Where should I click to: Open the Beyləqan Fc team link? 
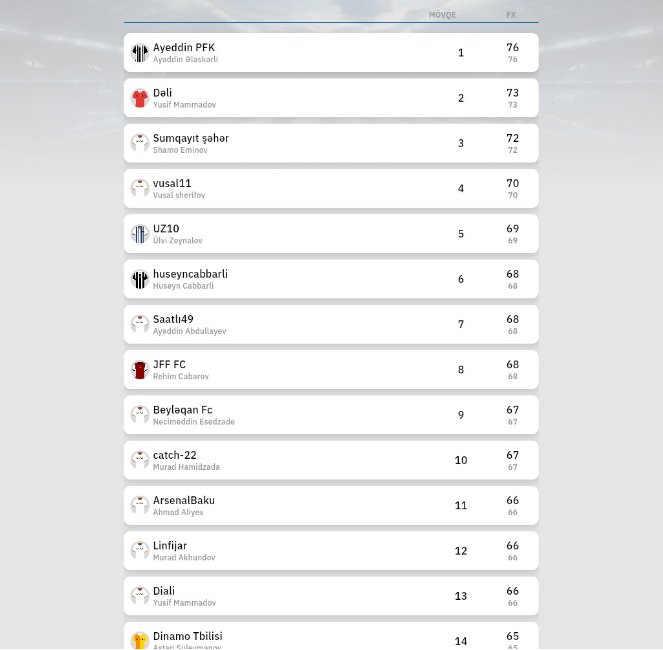183,410
